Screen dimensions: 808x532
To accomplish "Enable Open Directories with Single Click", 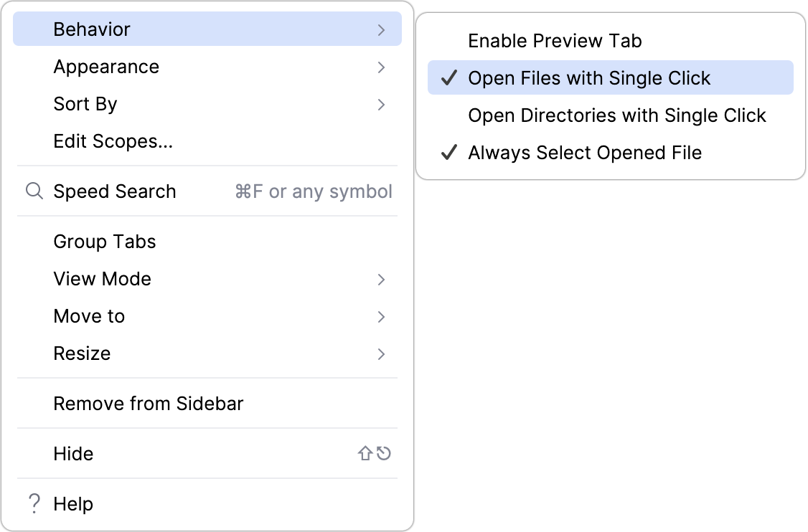I will [617, 115].
